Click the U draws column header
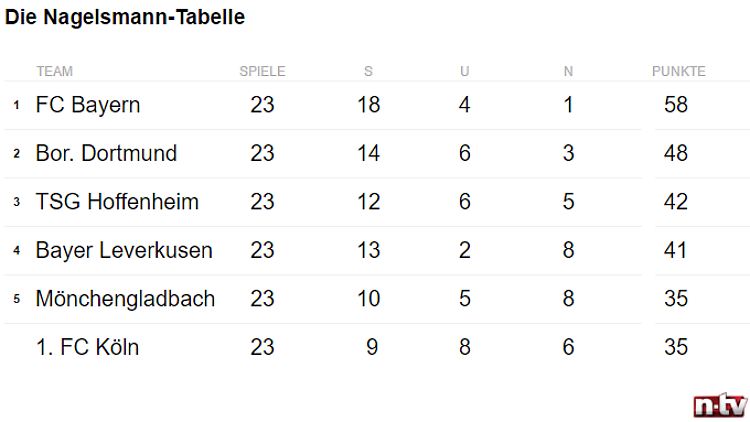750x422 pixels. coord(464,71)
